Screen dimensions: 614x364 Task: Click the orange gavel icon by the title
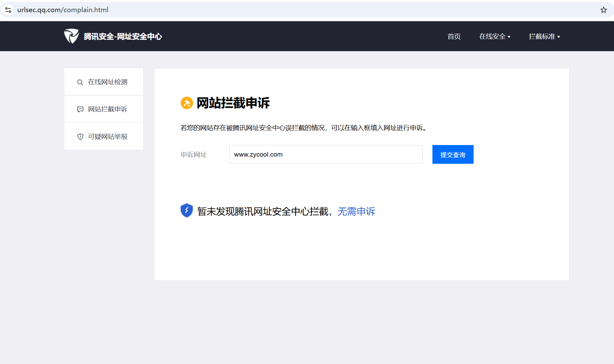click(x=187, y=103)
